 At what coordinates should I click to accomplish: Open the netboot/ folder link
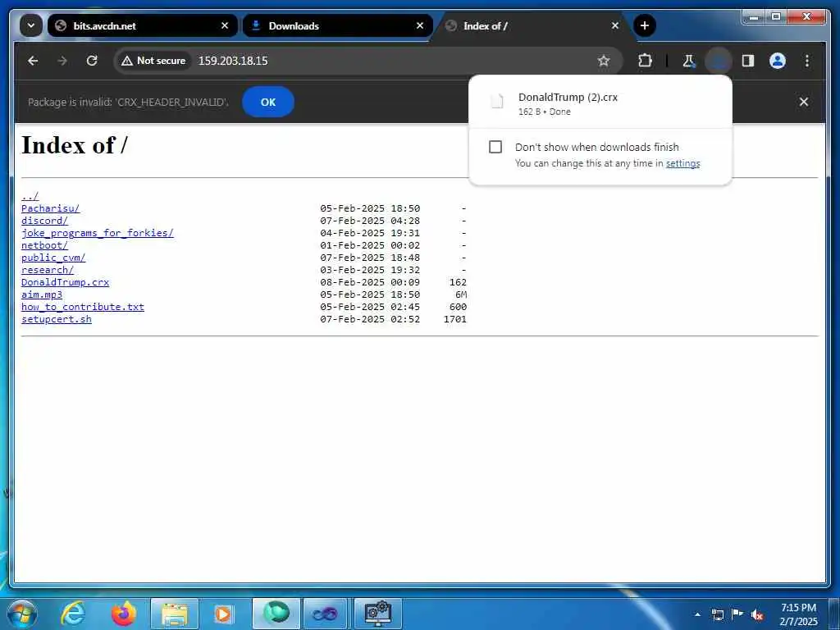tap(44, 245)
